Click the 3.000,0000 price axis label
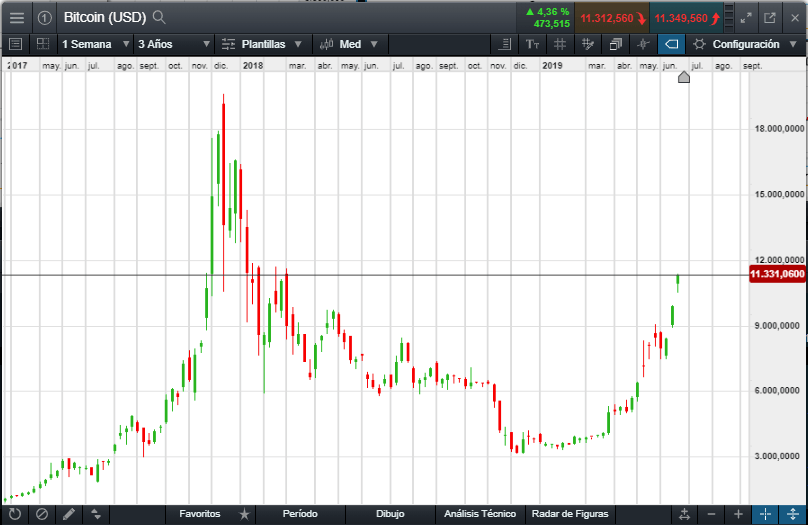Screen dimensions: 808x525 point(779,456)
